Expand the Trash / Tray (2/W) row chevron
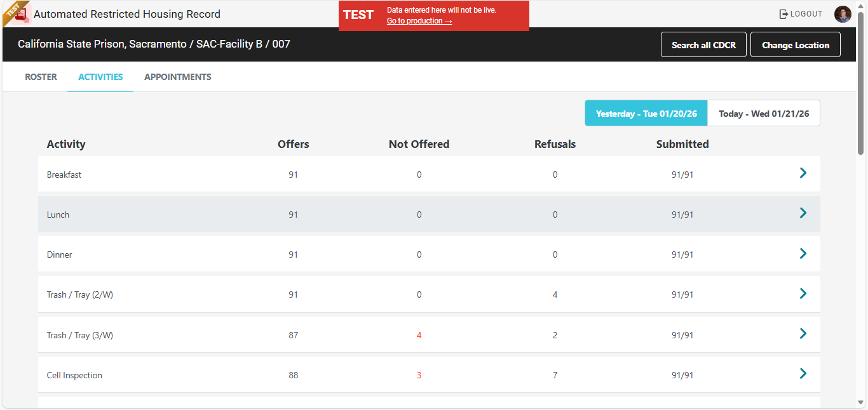868x410 pixels. point(803,293)
